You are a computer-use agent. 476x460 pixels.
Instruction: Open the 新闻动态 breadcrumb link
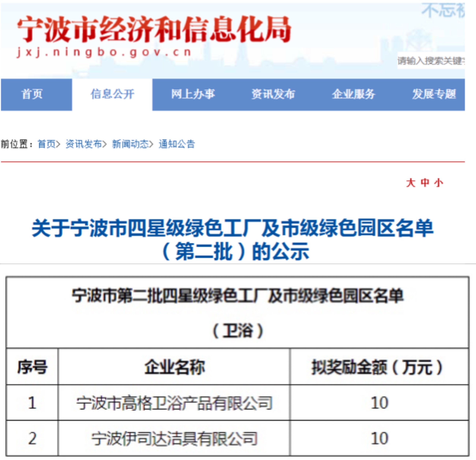click(130, 144)
